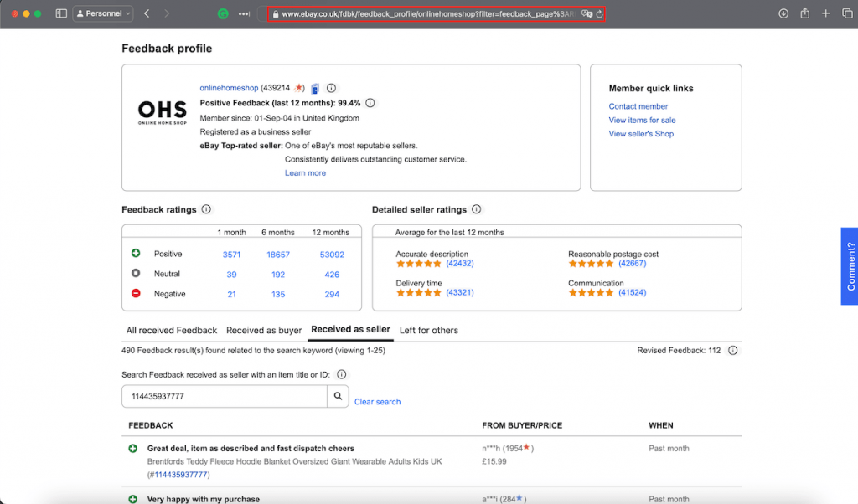Click the blue business seller badge icon
Image resolution: width=858 pixels, height=504 pixels.
click(315, 89)
